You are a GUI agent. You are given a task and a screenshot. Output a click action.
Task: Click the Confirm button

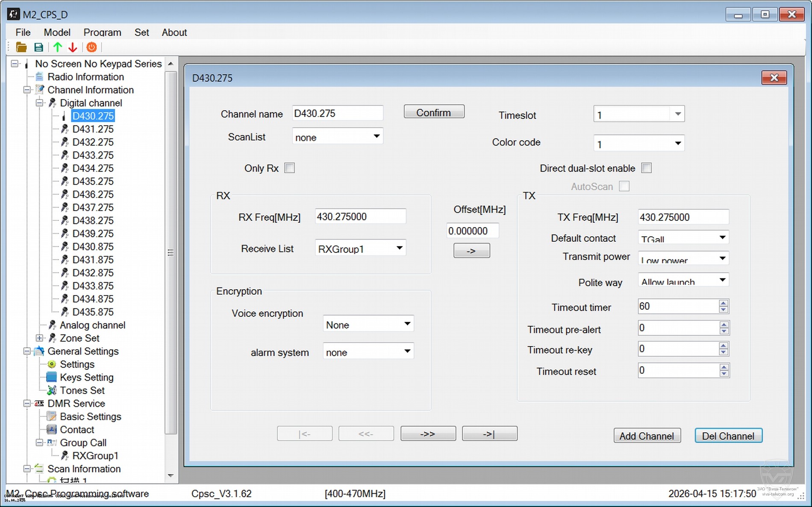[x=433, y=112]
